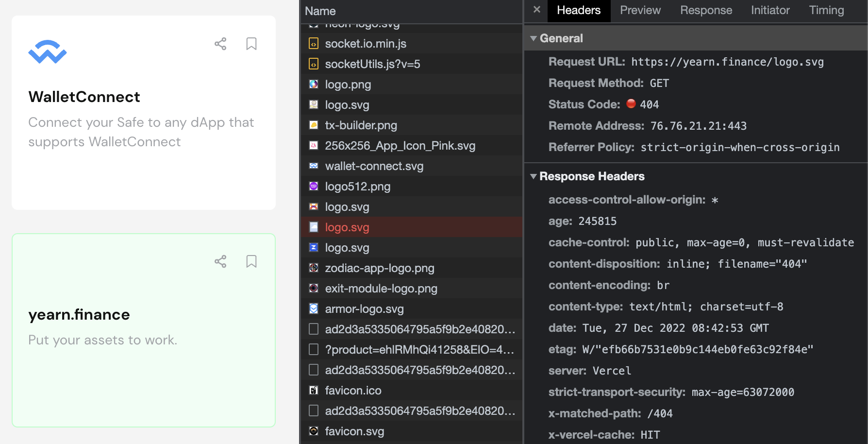Click the armor-logo.svg icon
868x444 pixels.
click(x=313, y=308)
